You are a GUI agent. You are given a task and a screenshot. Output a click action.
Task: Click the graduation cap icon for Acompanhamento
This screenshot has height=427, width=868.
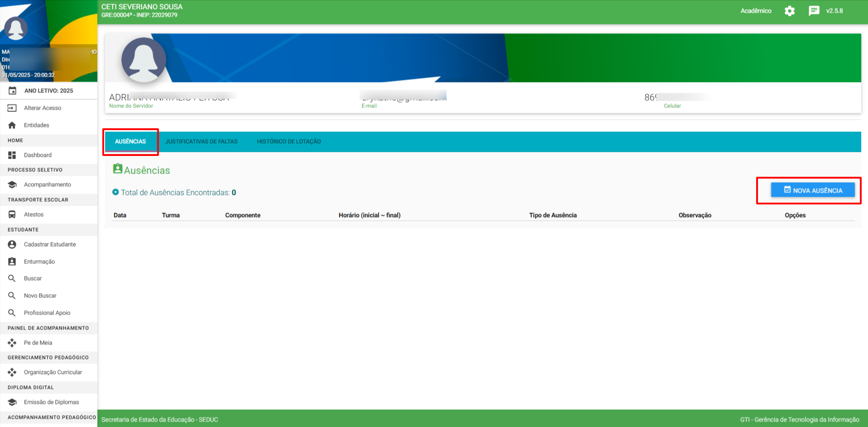12,184
